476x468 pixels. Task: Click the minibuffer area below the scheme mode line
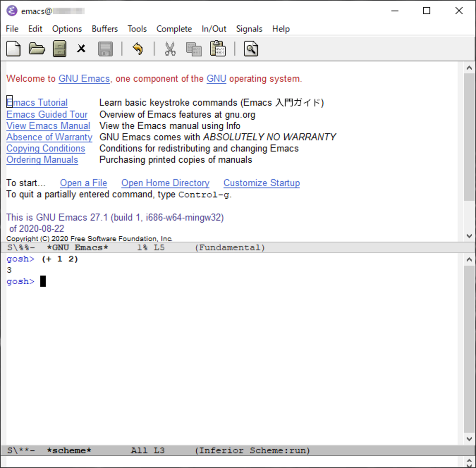coord(232,462)
